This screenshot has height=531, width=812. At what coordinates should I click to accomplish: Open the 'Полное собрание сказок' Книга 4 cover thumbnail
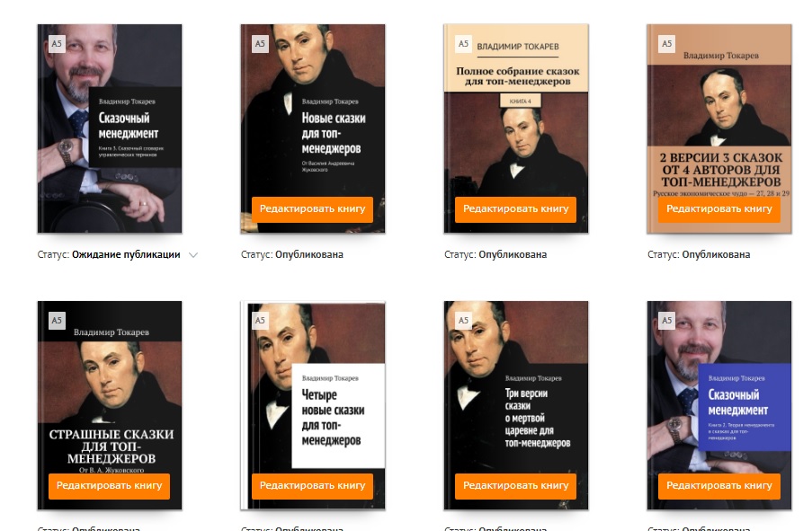coord(516,128)
